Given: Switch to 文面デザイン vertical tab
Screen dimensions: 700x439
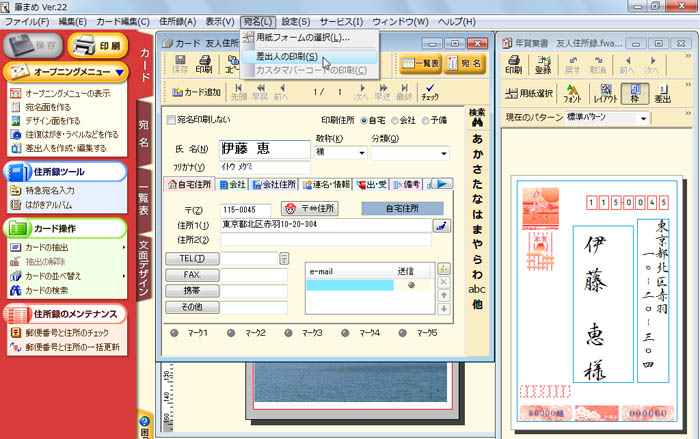Looking at the screenshot, I should pyautogui.click(x=143, y=268).
